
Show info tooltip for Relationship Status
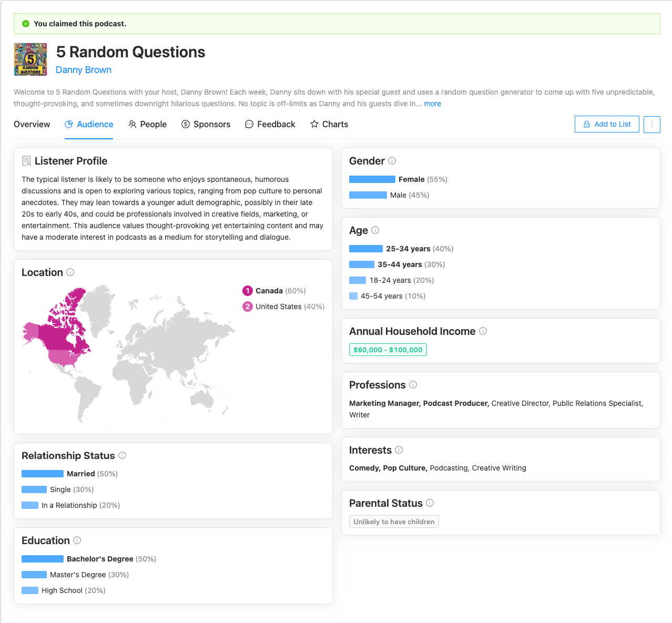[x=123, y=455]
